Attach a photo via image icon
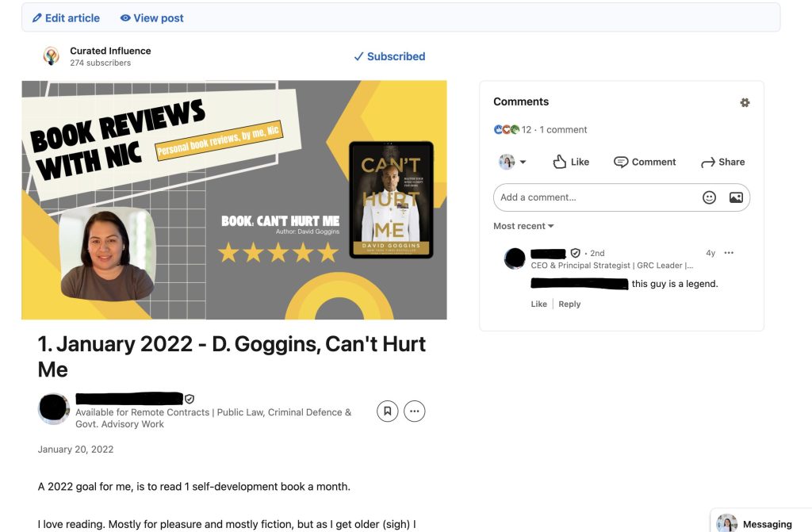This screenshot has height=532, width=812. pos(736,197)
